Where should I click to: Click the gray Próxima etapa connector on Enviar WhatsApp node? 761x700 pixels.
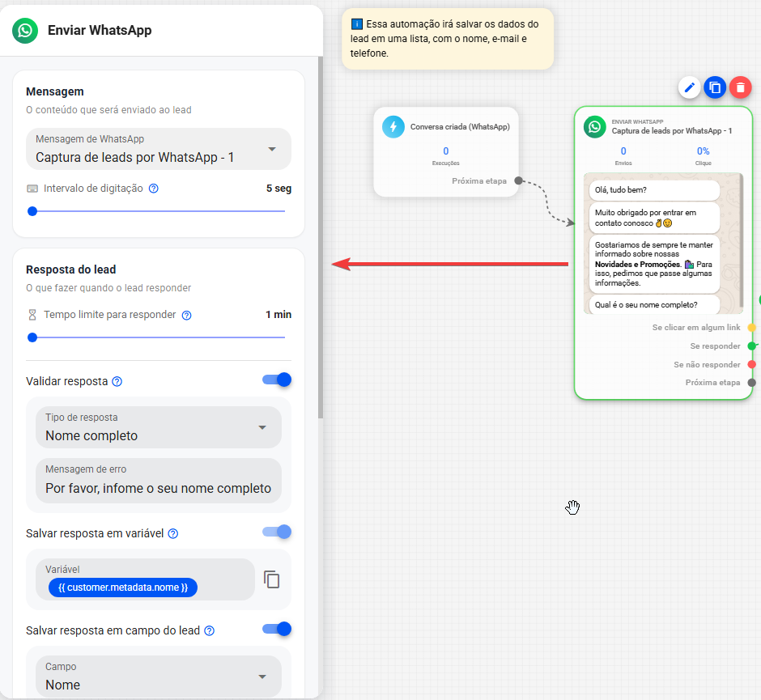(x=752, y=382)
